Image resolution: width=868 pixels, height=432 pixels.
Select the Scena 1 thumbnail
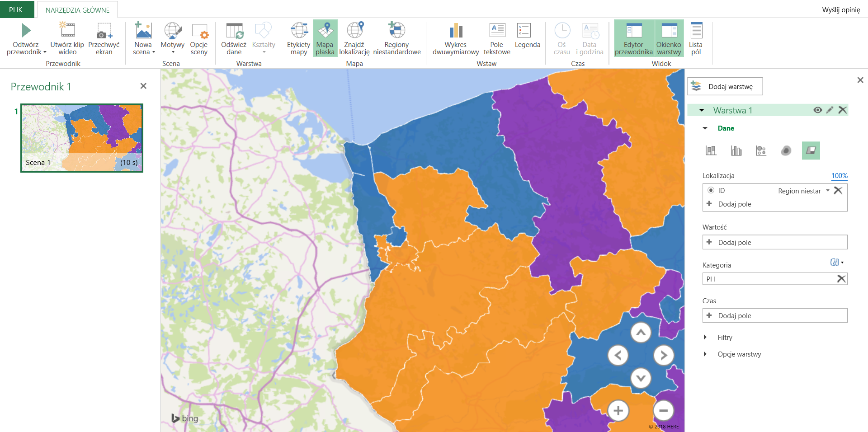82,138
